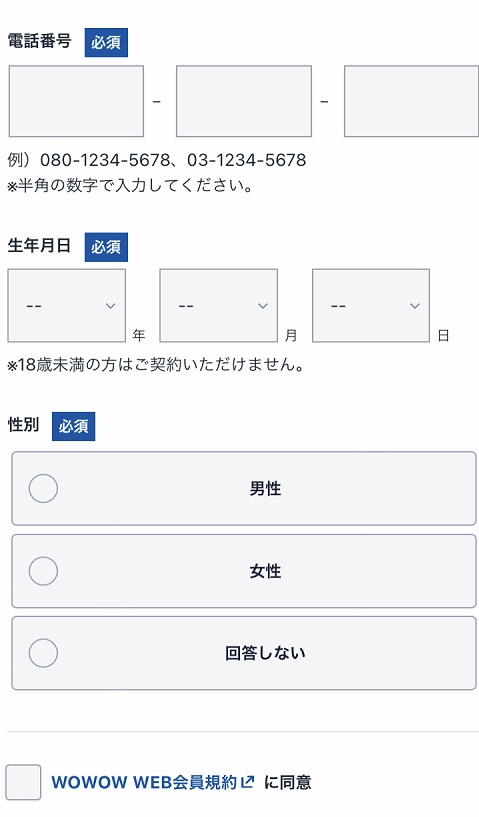
Task: Open the birth day dropdown
Action: point(371,306)
